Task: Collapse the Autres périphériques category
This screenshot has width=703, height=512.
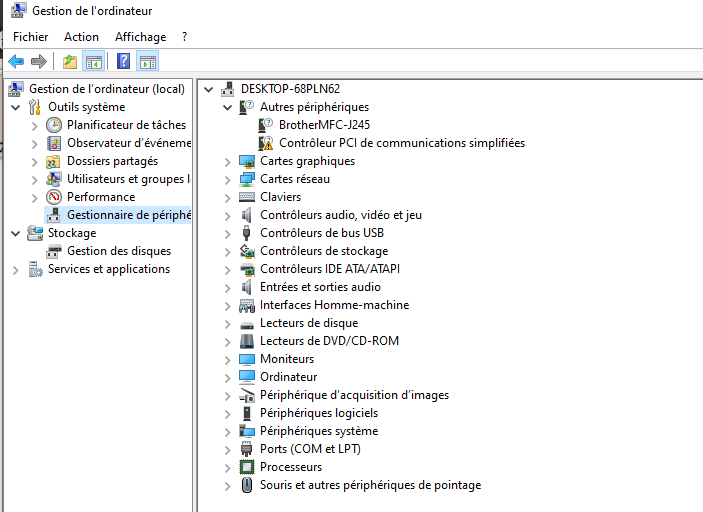Action: [227, 107]
